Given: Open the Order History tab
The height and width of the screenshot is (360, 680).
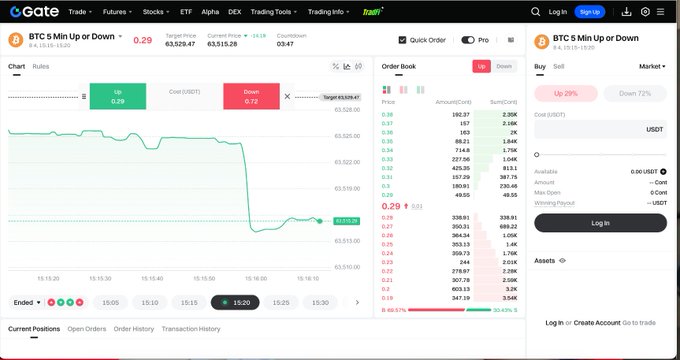Looking at the screenshot, I should click(134, 329).
